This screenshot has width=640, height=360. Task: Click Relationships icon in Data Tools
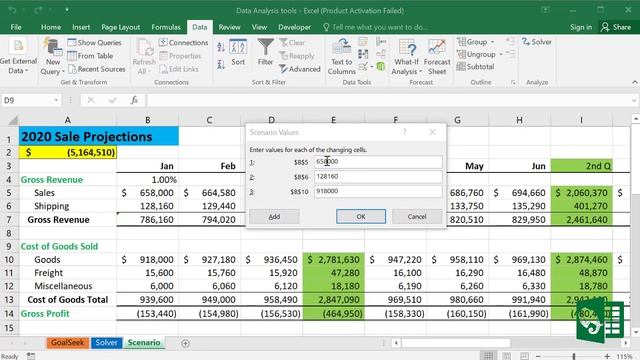click(381, 54)
